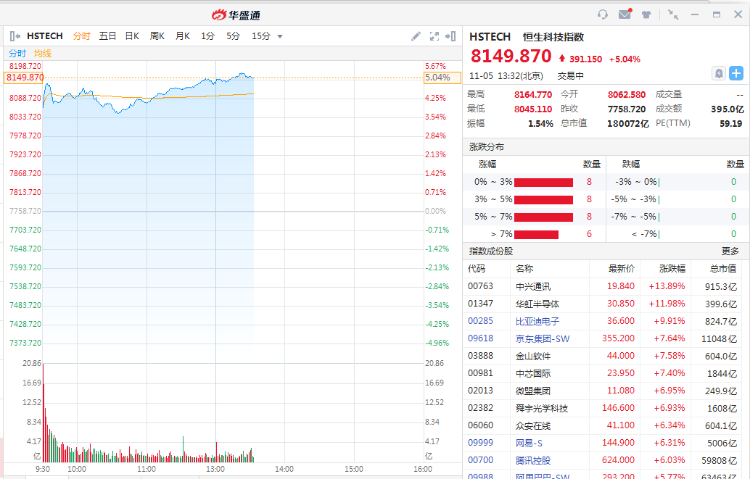This screenshot has height=479, width=750.
Task: Sort by 代码 column header
Action: point(476,268)
